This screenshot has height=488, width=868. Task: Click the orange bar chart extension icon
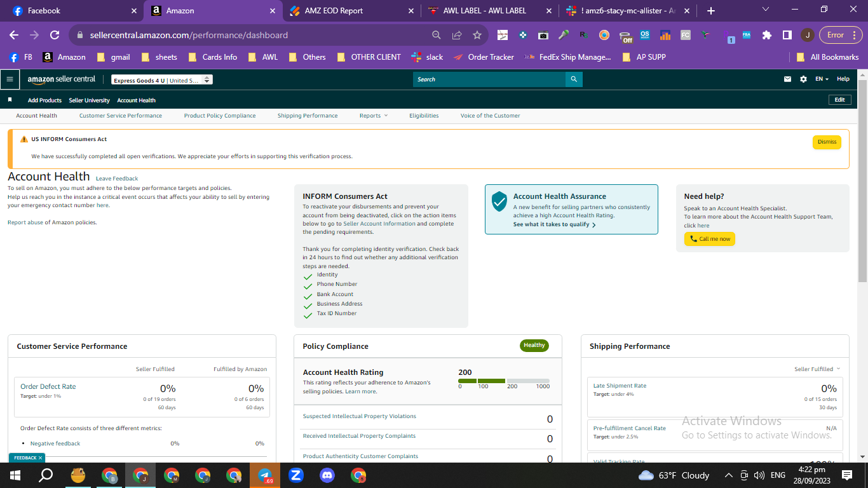(665, 36)
